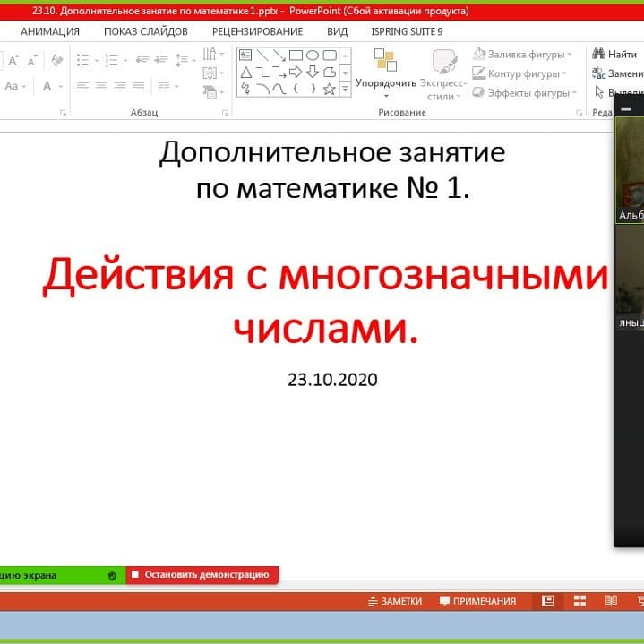This screenshot has height=644, width=644.
Task: Toggle reading view in status bar
Action: pyautogui.click(x=611, y=601)
